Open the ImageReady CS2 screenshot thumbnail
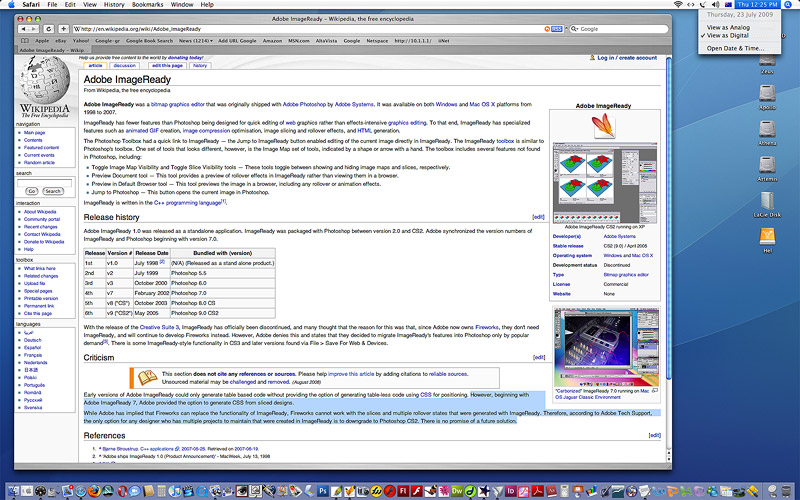Viewport: 800px width, 500px height. (605, 182)
